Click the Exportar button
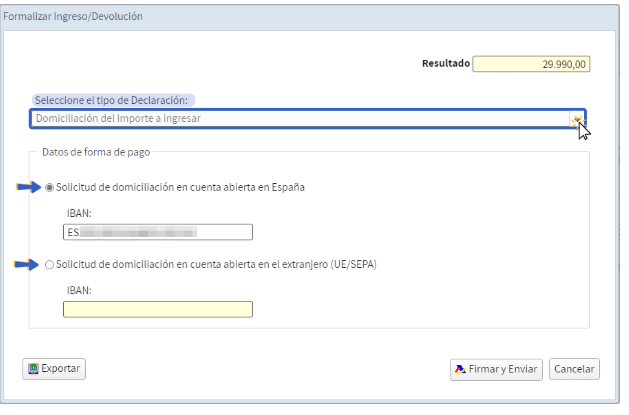The height and width of the screenshot is (415, 629). click(x=54, y=368)
